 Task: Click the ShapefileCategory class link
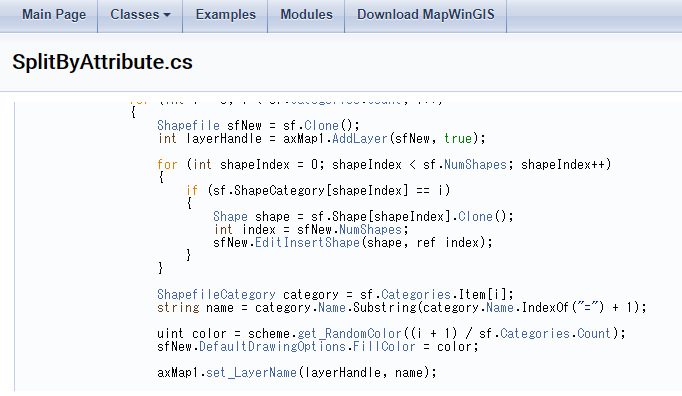click(x=216, y=295)
